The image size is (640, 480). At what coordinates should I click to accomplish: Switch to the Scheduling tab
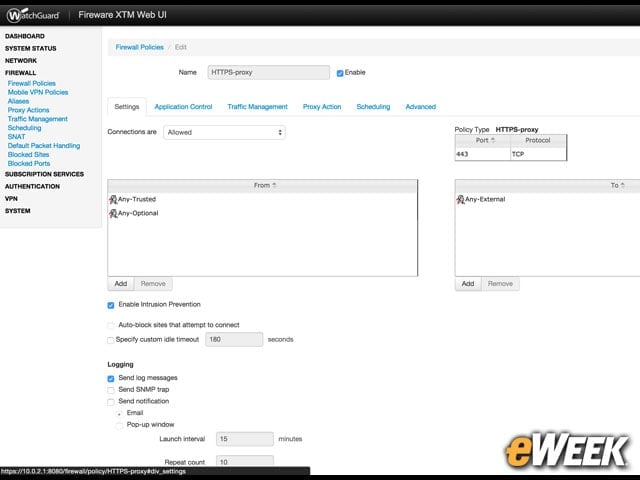point(373,107)
